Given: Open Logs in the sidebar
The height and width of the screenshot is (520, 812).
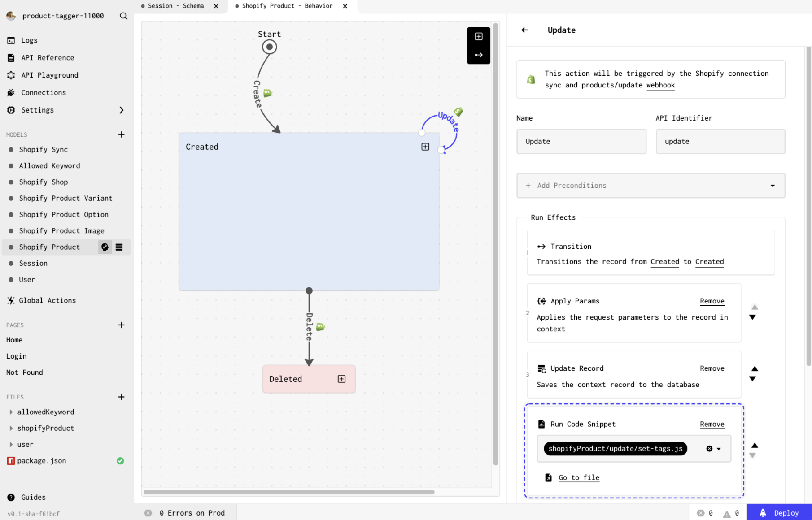Looking at the screenshot, I should tap(29, 40).
